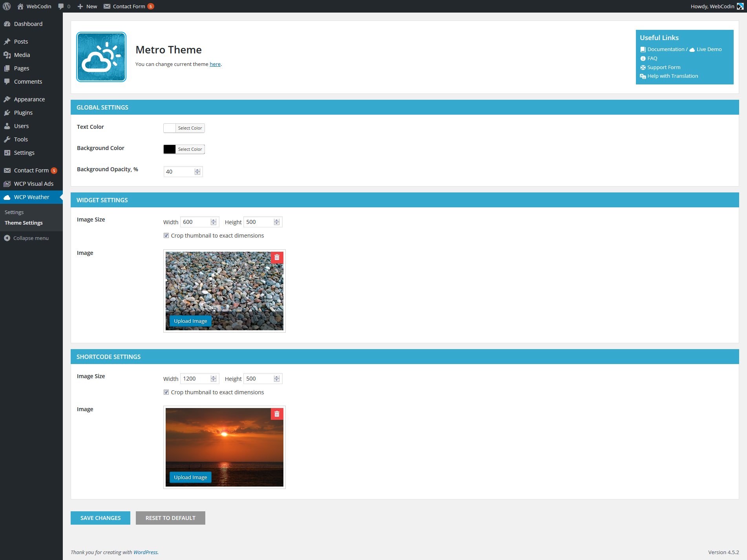Viewport: 747px width, 560px height.
Task: Click the Background Opacity input field
Action: [183, 172]
